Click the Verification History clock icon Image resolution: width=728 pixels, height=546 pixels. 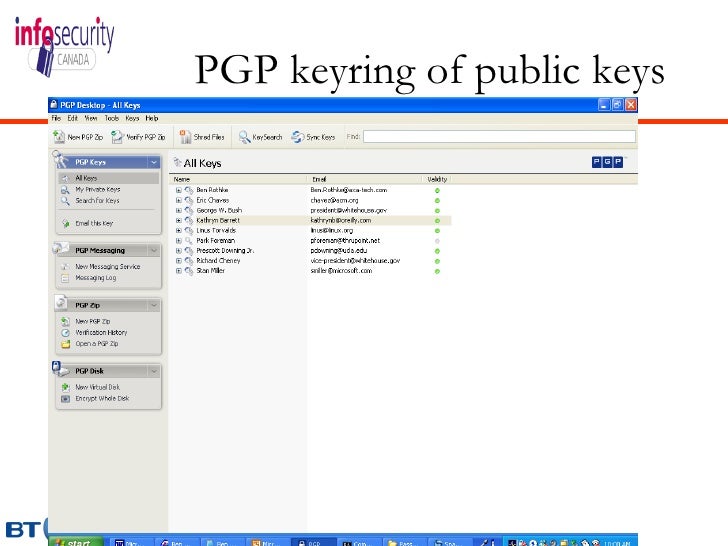pyautogui.click(x=65, y=332)
